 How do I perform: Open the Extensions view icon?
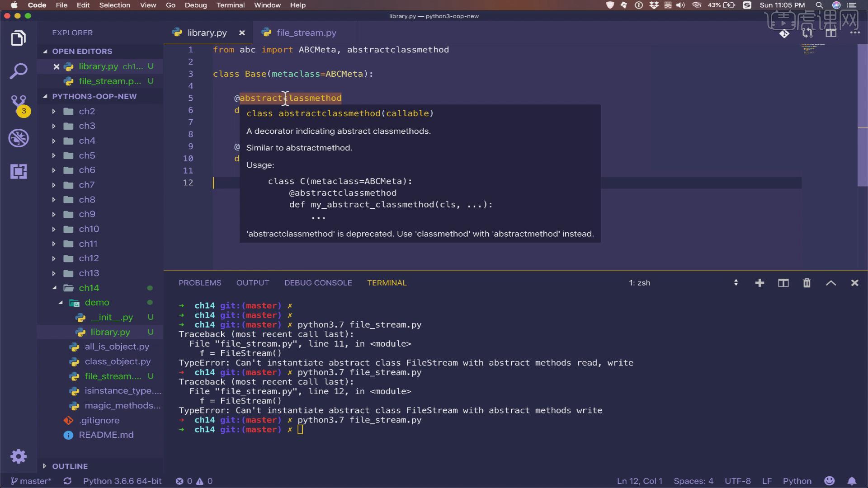(18, 172)
